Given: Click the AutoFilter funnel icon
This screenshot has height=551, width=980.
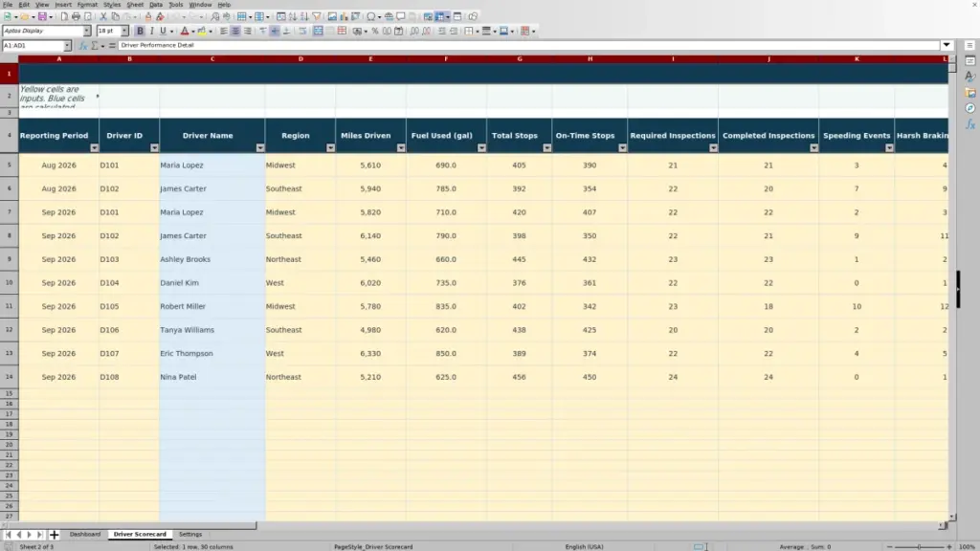Looking at the screenshot, I should point(316,16).
